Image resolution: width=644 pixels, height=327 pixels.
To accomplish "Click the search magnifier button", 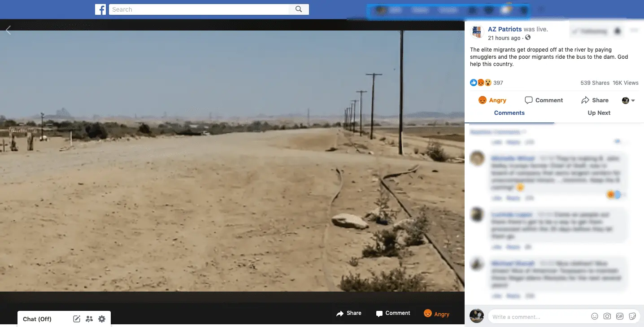I will coord(299,9).
